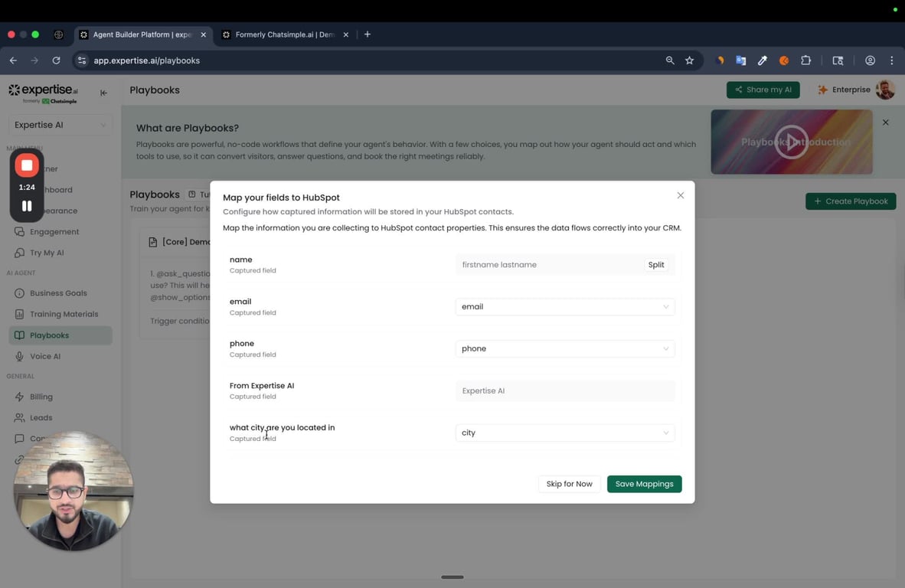Viewport: 905px width, 588px height.
Task: Click the translate extension icon
Action: 740,60
